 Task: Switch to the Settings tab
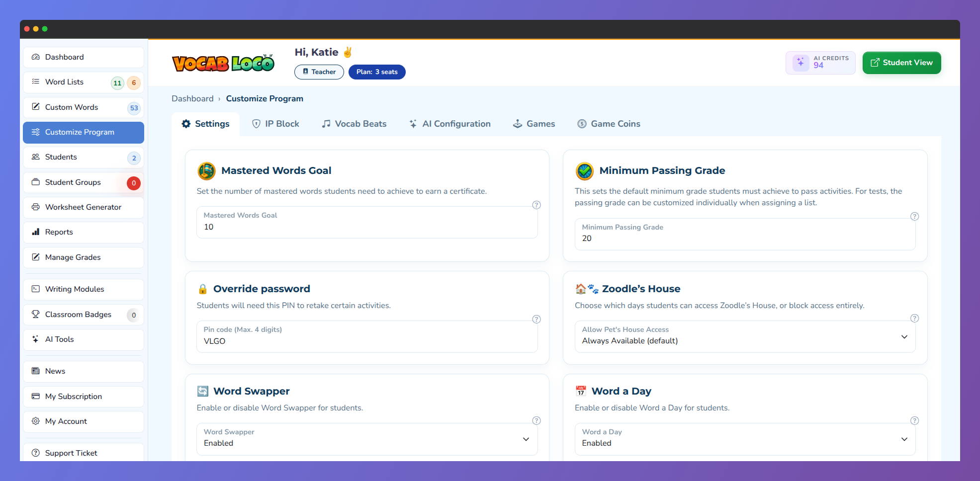coord(205,124)
